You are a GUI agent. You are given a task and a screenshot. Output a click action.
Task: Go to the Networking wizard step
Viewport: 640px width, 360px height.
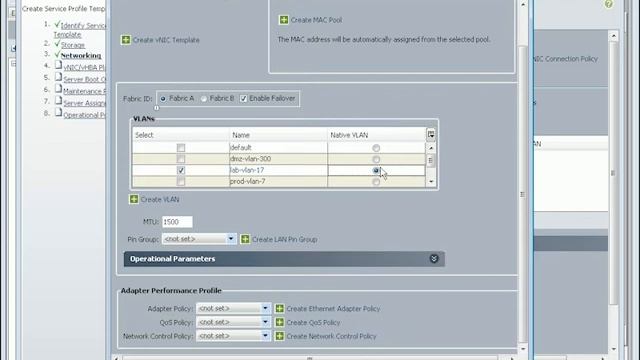(81, 55)
